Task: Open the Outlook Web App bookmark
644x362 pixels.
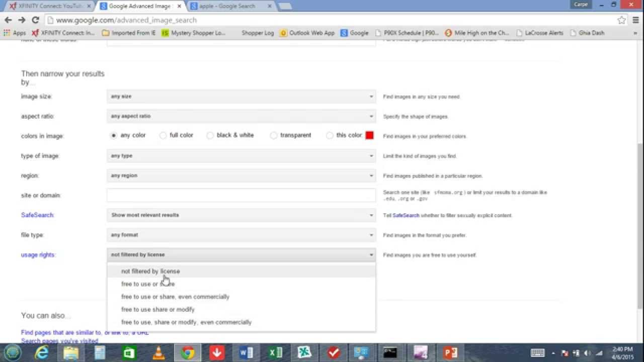Action: [x=307, y=33]
